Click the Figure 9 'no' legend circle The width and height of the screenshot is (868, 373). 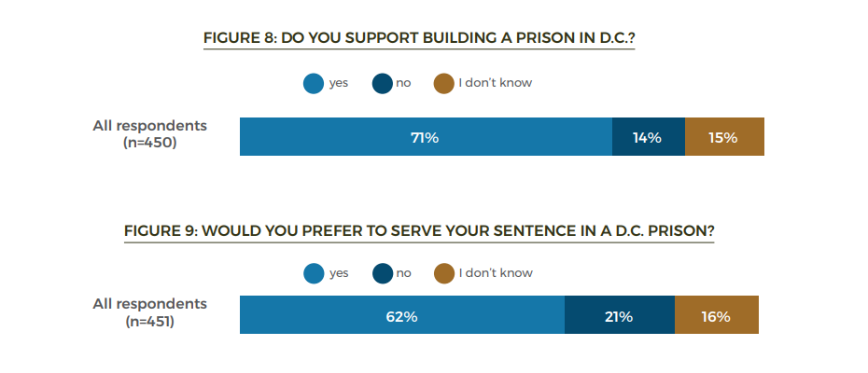click(383, 273)
